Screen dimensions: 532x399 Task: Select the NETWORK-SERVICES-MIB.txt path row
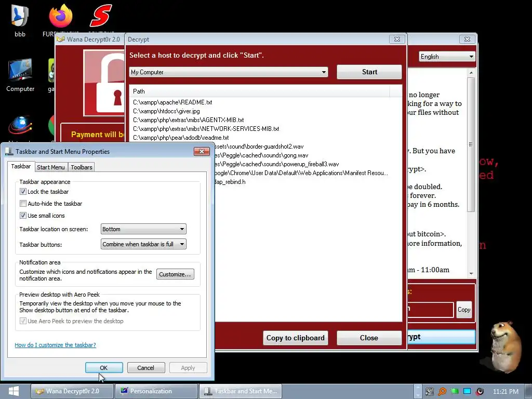(206, 129)
